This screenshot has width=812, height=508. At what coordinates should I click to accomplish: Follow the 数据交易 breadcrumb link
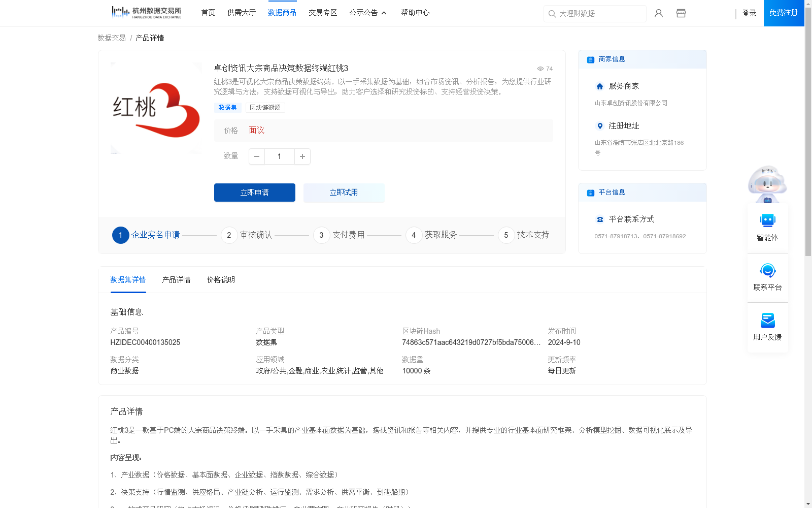111,38
